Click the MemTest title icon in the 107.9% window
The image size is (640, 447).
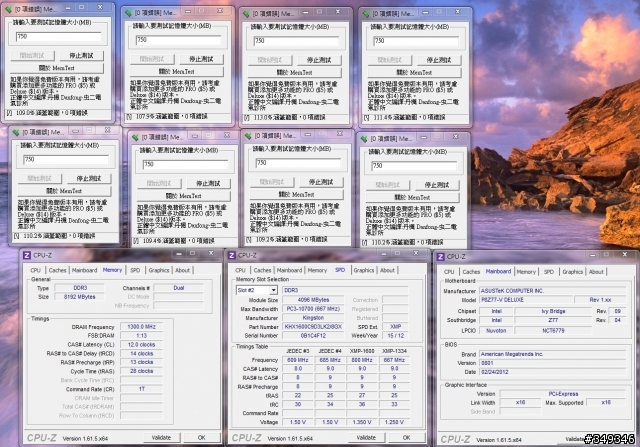click(128, 13)
